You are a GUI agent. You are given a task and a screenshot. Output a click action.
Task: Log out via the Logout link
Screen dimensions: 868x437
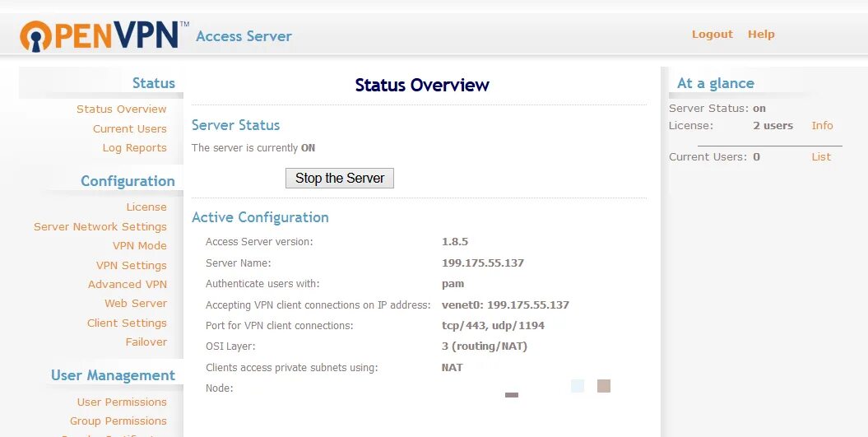click(712, 34)
